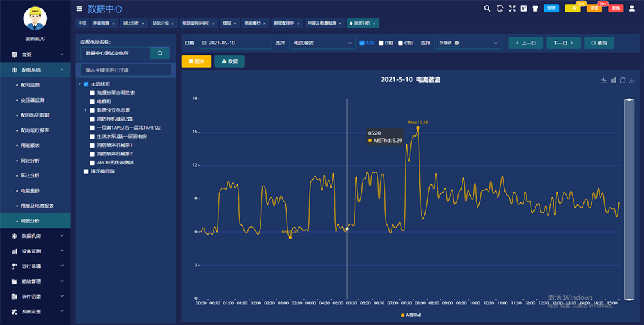644x325 pixels.
Task: Uncheck the A相 phase checkbox
Action: click(362, 43)
